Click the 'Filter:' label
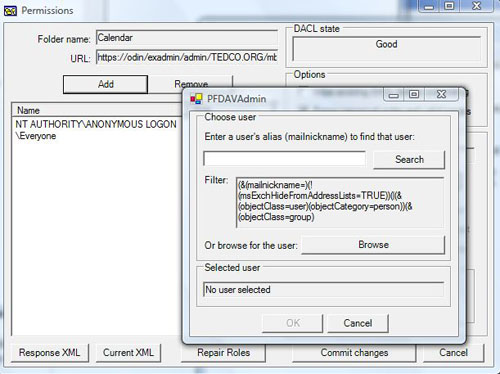The image size is (500, 374). (216, 180)
